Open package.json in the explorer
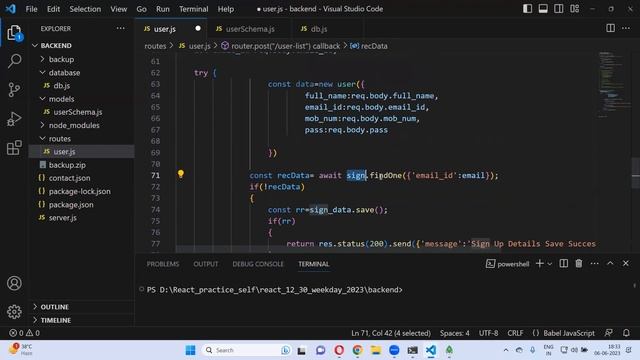This screenshot has height=360, width=640. point(71,204)
